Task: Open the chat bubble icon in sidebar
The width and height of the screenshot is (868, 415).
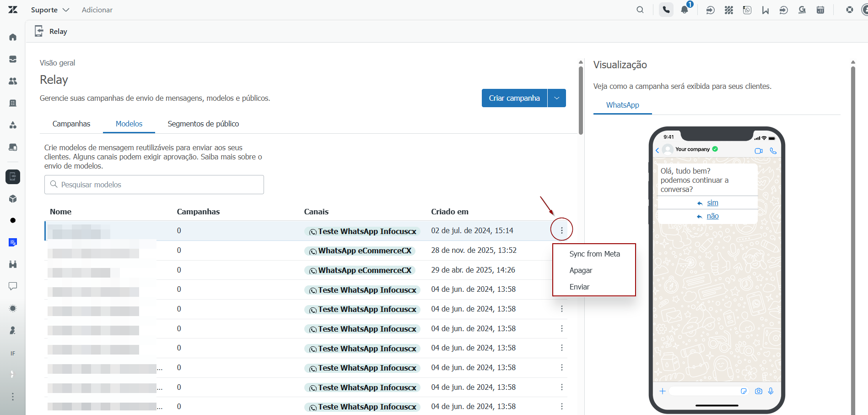Action: click(x=13, y=286)
